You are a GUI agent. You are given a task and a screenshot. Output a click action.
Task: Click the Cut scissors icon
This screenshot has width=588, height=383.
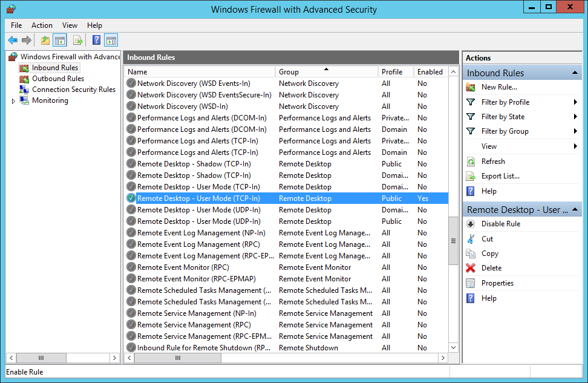point(471,239)
